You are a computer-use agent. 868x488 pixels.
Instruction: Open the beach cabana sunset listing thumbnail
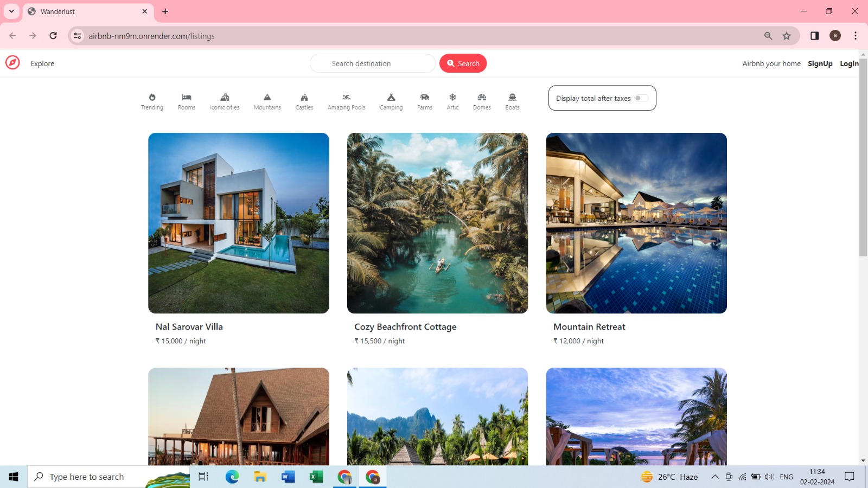pos(636,416)
